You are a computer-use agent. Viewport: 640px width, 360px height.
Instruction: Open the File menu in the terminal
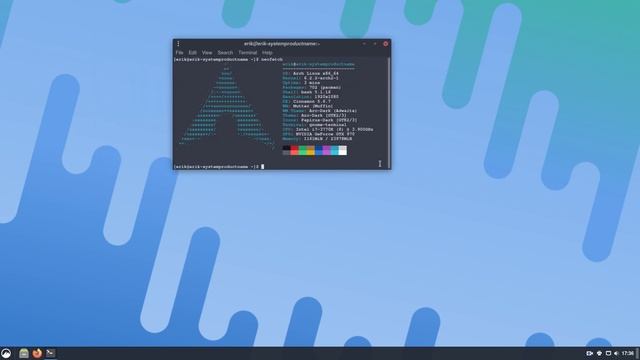click(179, 53)
